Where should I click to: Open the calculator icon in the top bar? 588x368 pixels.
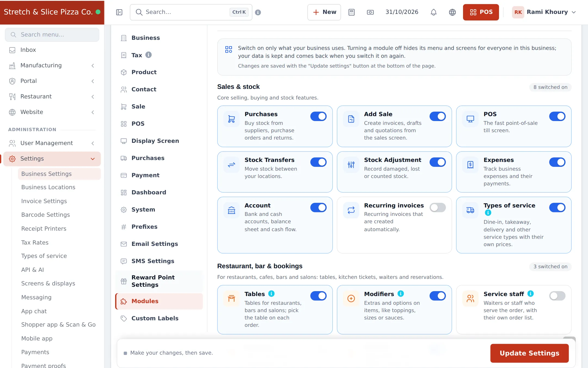point(351,12)
